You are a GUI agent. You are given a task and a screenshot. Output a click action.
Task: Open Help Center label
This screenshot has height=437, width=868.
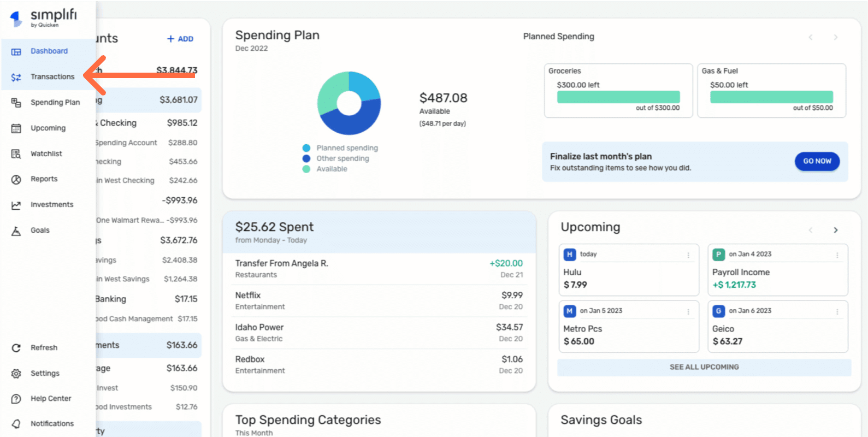51,399
